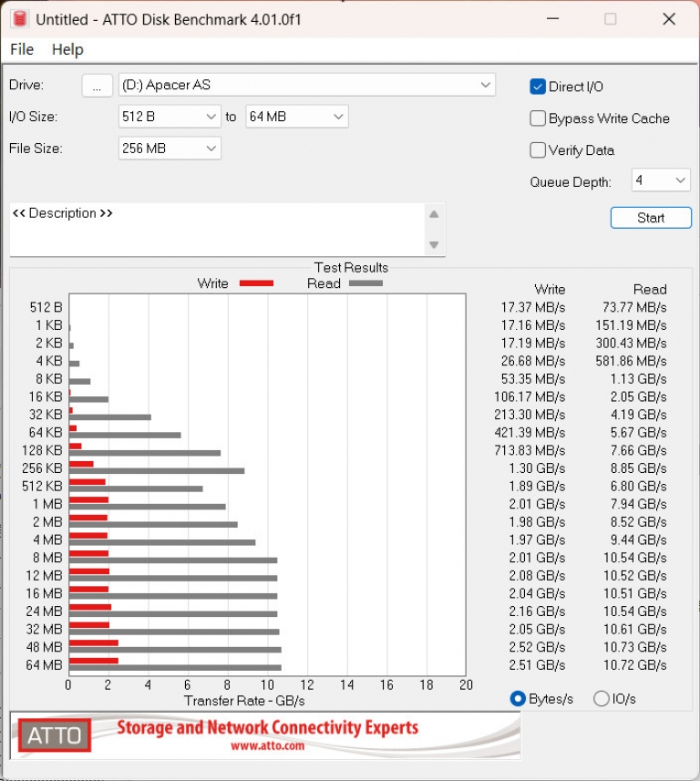Open the File menu
Screen dimensions: 700x781
[22, 49]
